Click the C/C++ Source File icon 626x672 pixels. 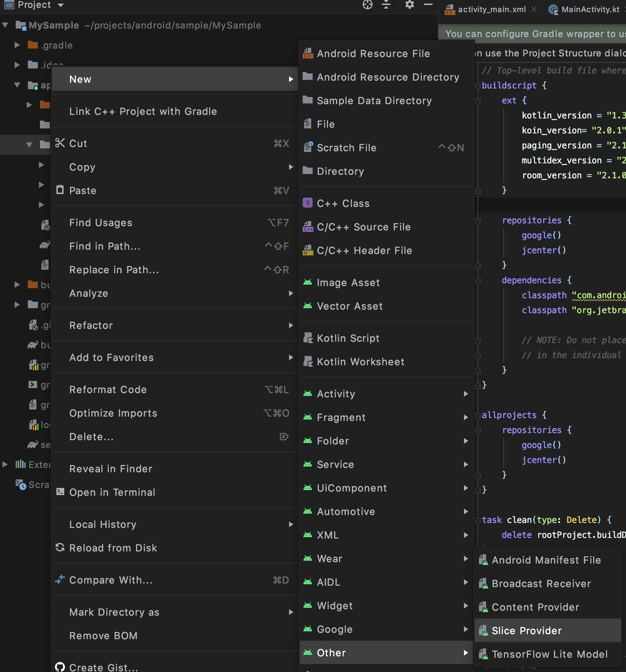(x=308, y=227)
